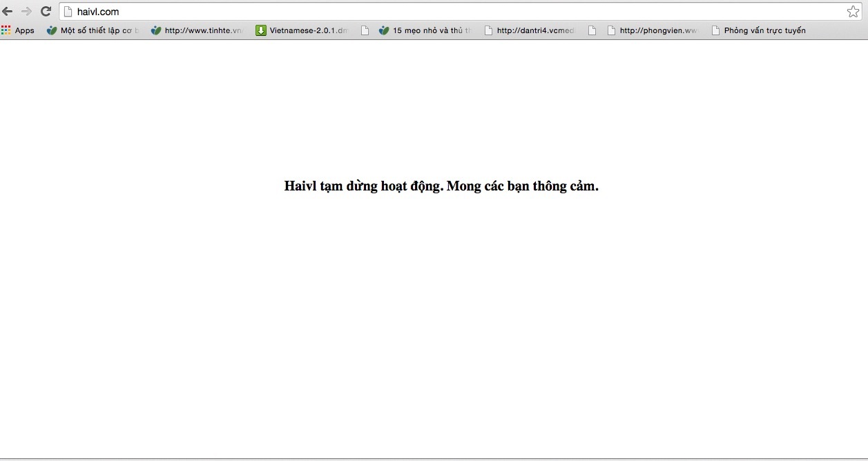868x461 pixels.
Task: Click the 'Mong các bạn thông cảm' sentence
Action: coord(523,186)
